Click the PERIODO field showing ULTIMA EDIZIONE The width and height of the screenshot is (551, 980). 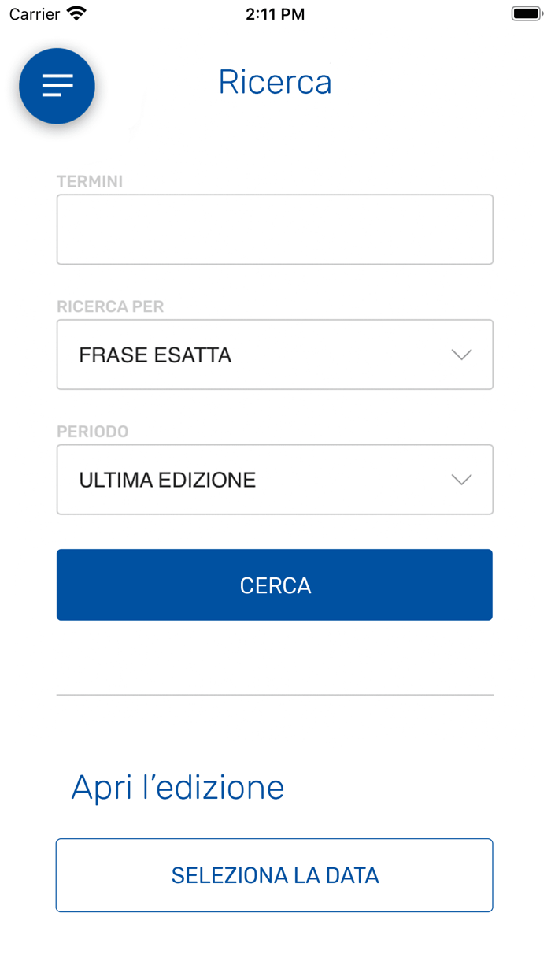click(275, 480)
